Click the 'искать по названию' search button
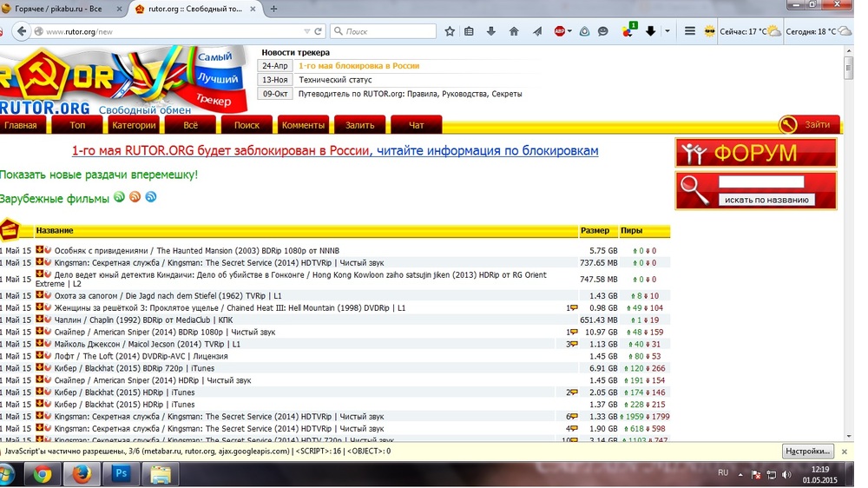Viewport: 868px width, 488px height. click(x=766, y=200)
